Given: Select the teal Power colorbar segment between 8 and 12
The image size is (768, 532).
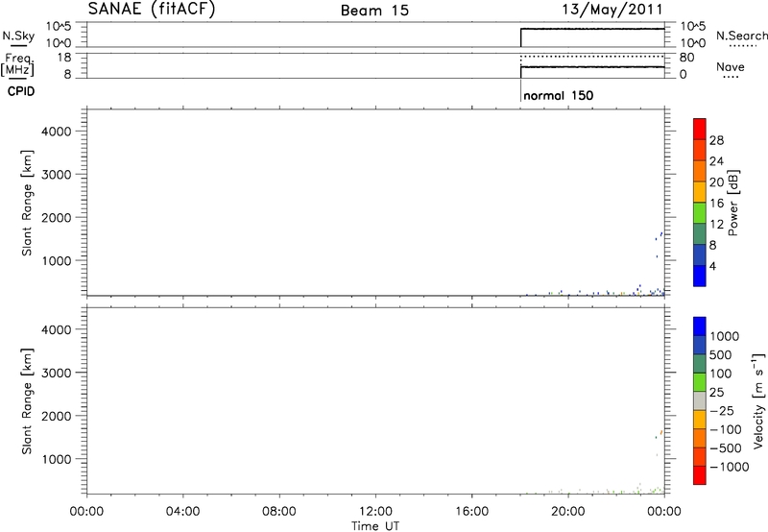Looking at the screenshot, I should [x=700, y=233].
